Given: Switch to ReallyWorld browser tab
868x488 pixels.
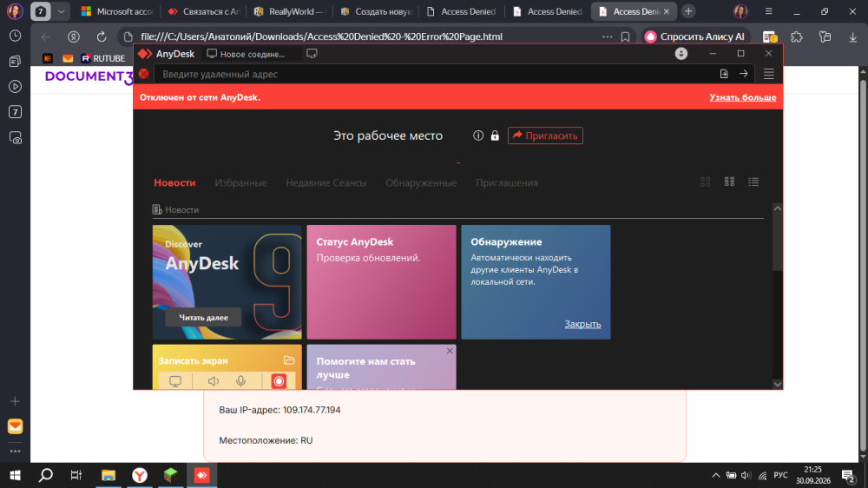Looking at the screenshot, I should click(x=290, y=11).
